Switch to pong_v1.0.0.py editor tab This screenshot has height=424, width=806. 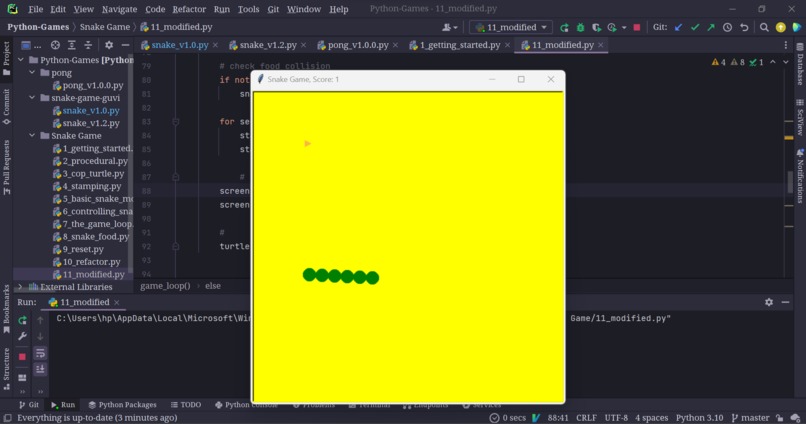tap(358, 45)
